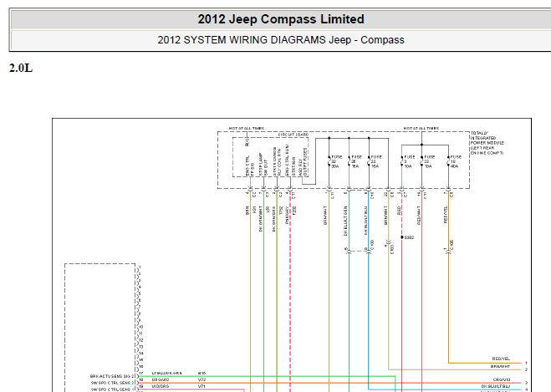Click the 'L50' circuit code
This screenshot has height=392, width=551.
tap(268, 210)
